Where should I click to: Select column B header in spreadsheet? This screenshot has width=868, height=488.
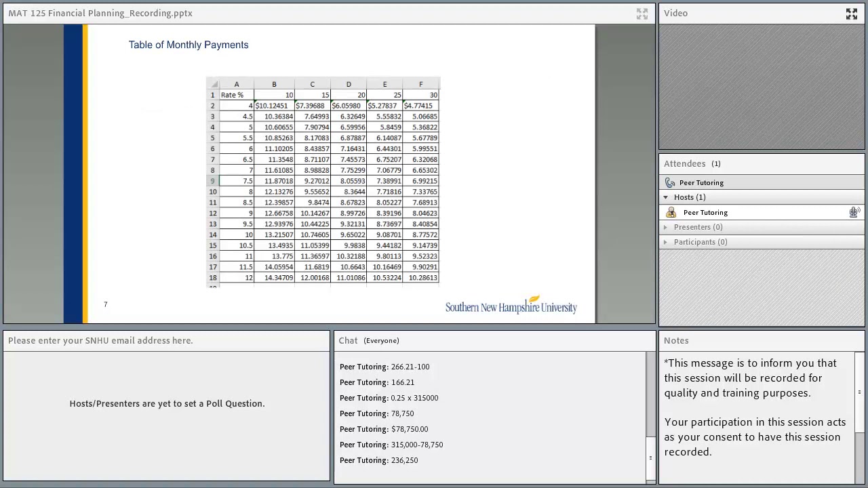tap(274, 84)
